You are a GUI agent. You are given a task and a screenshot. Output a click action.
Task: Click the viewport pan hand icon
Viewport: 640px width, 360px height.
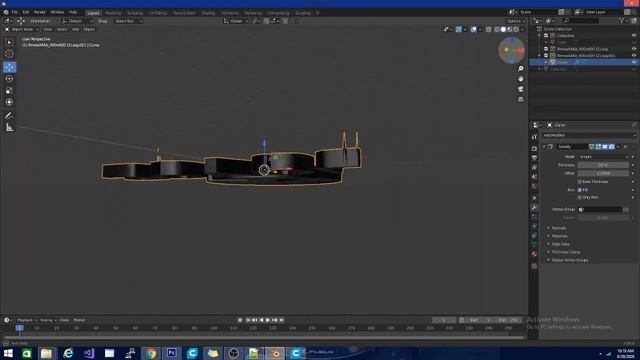pyautogui.click(x=521, y=78)
